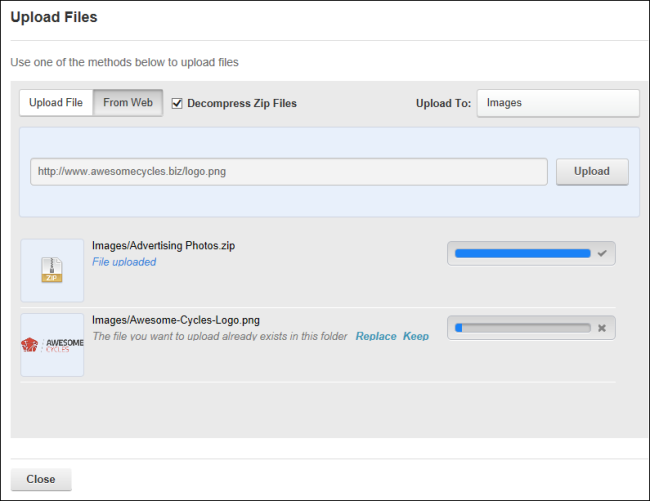650x501 pixels.
Task: Click the Decompress Zip Files label
Action: pyautogui.click(x=242, y=103)
